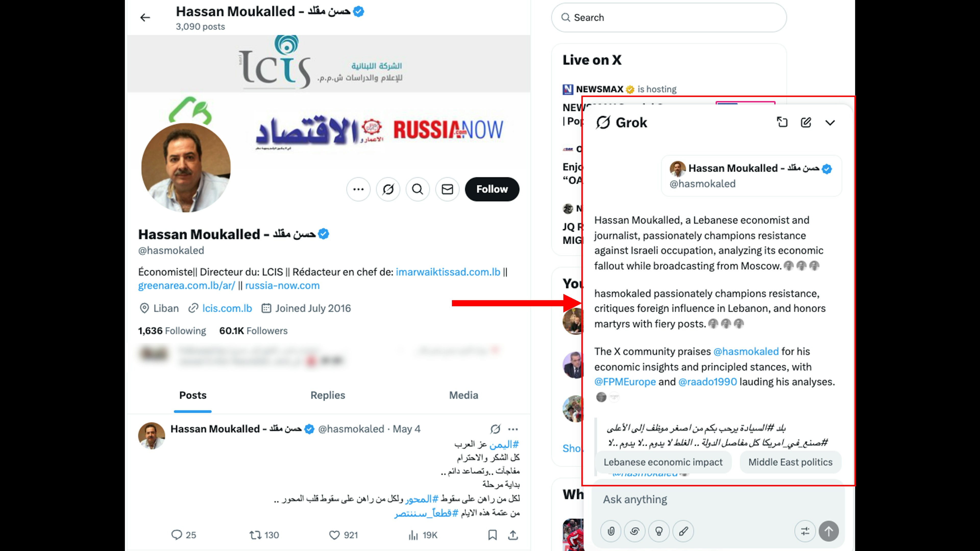Viewport: 980px width, 551px height.
Task: Collapse the Grok panel with the chevron
Action: coord(830,123)
